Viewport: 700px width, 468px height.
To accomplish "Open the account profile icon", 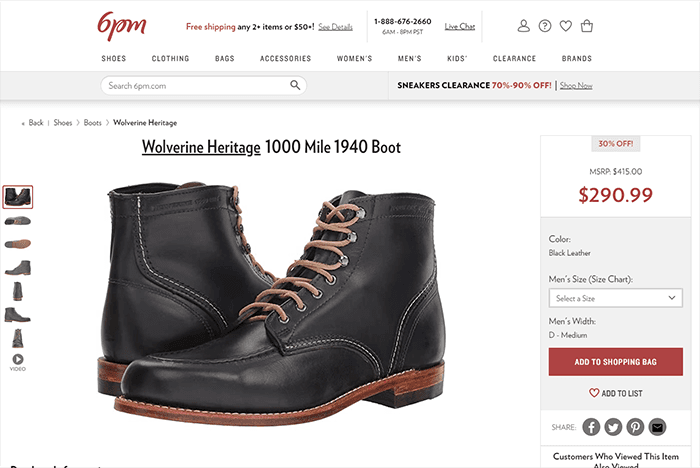I will [x=523, y=26].
